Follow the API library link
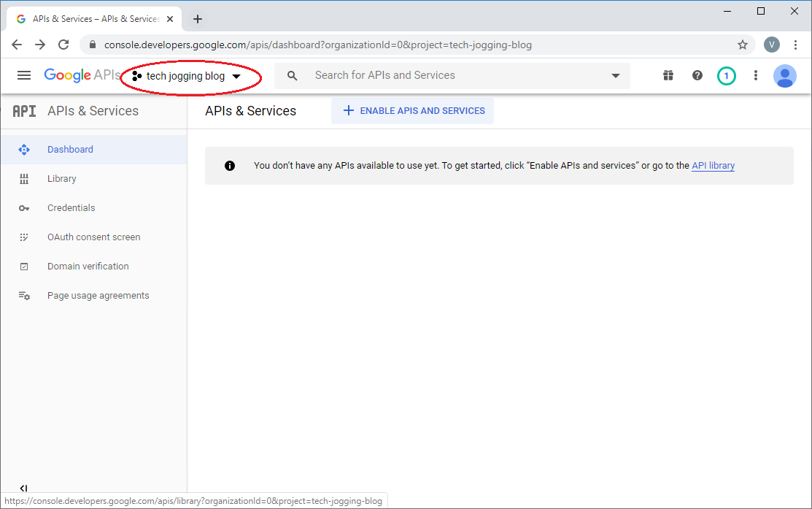The image size is (812, 509). 713,165
